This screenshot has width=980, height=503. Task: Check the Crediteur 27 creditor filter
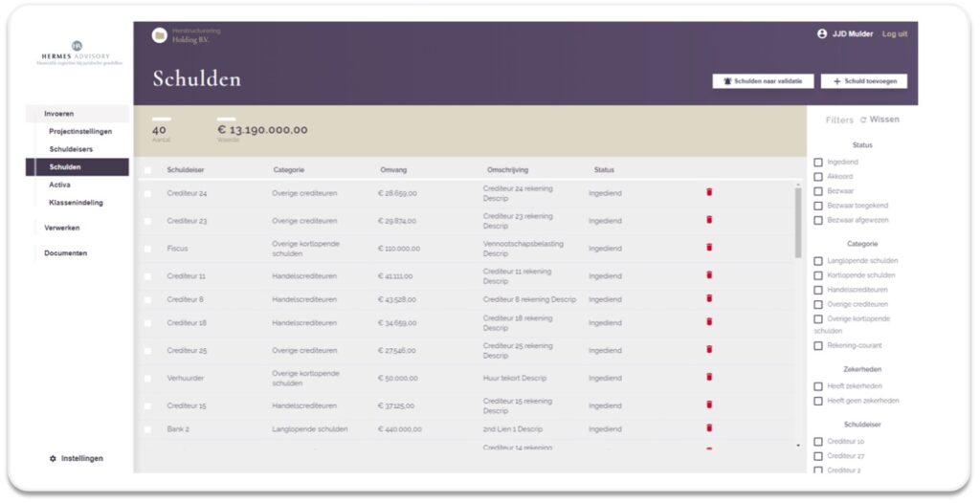point(818,456)
